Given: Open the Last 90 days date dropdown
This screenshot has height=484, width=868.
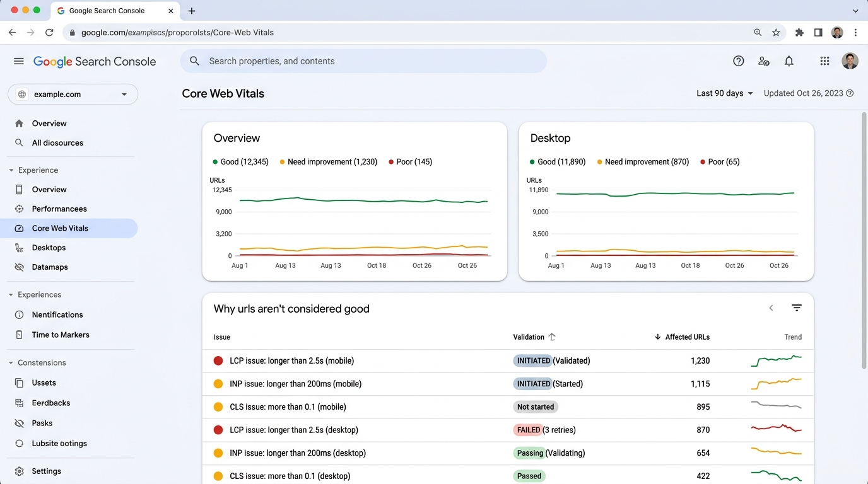Looking at the screenshot, I should (725, 93).
